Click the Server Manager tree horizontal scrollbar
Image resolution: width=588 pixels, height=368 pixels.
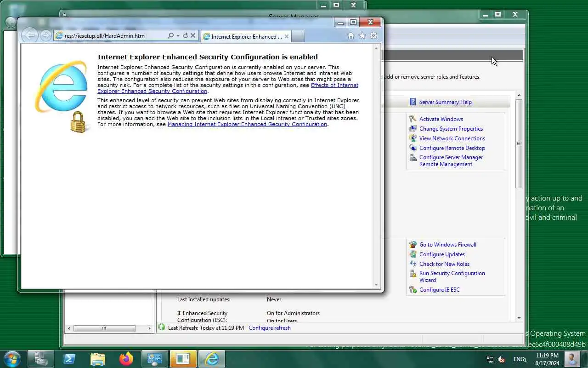[x=104, y=328]
